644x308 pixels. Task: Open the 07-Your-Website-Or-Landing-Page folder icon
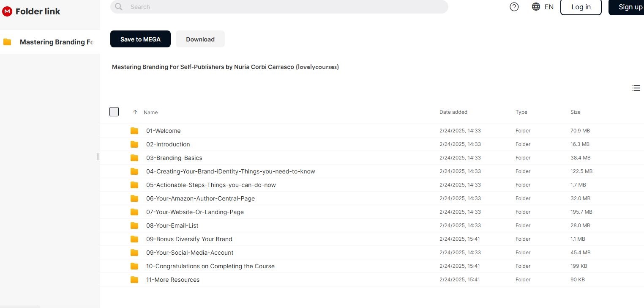(x=134, y=212)
